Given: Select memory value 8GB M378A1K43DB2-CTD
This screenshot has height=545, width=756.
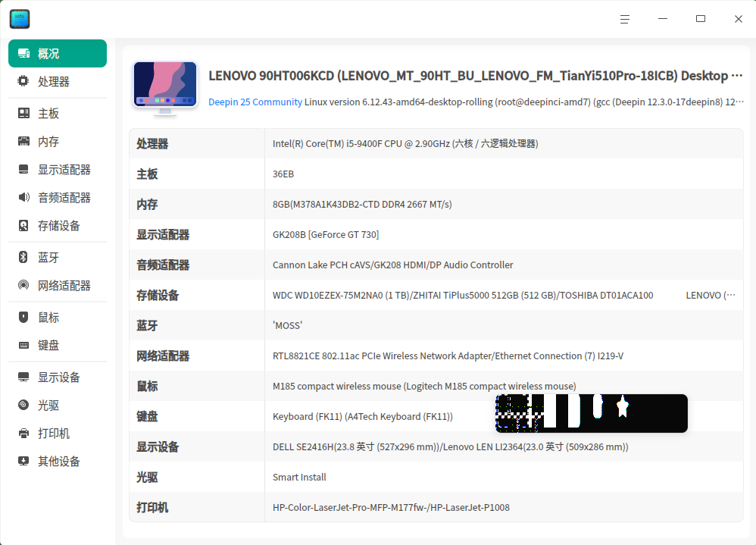Looking at the screenshot, I should (362, 205).
